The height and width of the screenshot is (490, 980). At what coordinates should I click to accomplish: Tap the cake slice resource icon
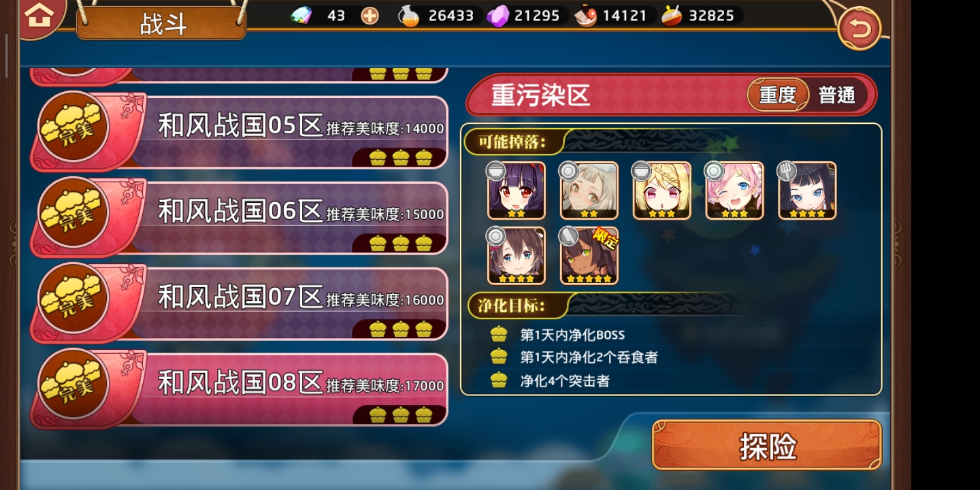[x=585, y=16]
